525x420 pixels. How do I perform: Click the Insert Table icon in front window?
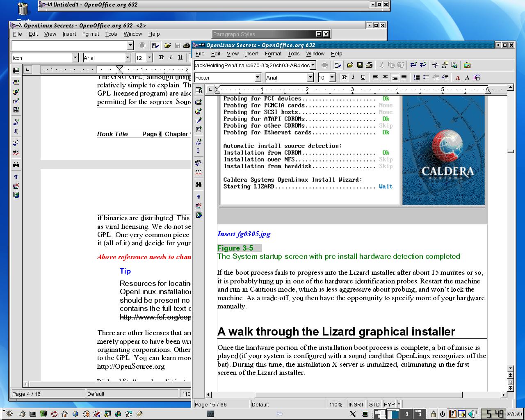click(199, 90)
